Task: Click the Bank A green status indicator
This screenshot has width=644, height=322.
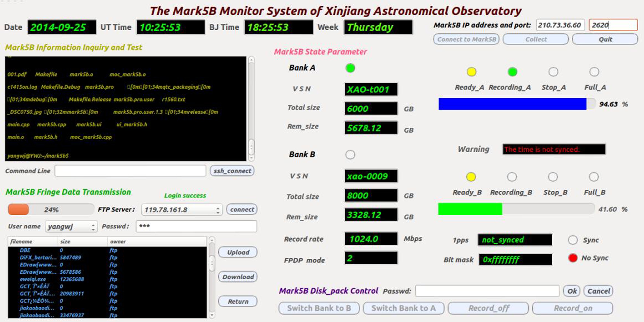Action: [350, 68]
